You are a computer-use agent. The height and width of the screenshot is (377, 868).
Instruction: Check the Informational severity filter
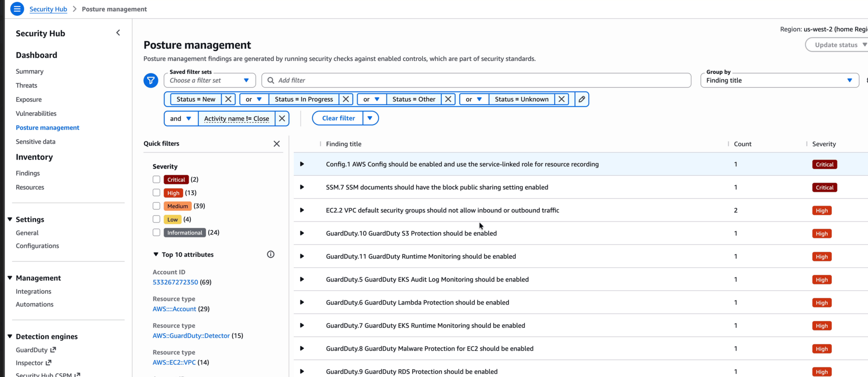(x=156, y=232)
